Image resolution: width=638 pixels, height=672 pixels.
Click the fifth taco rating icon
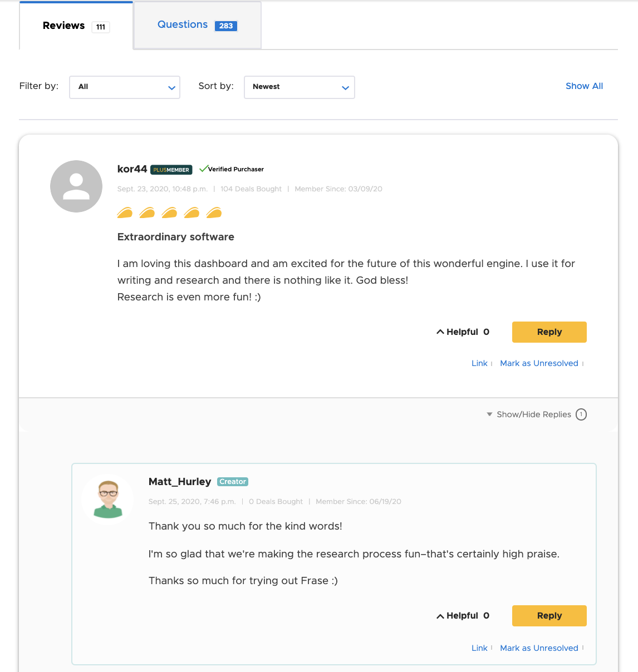(214, 213)
